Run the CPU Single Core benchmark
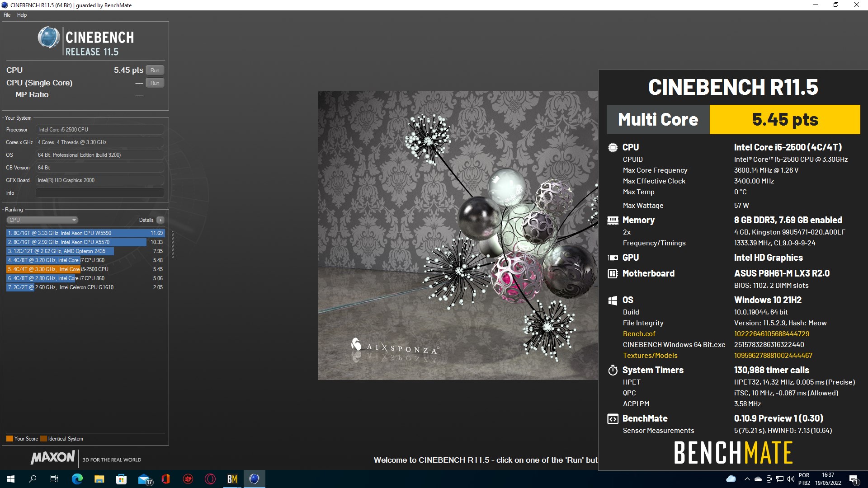Screen dimensions: 868x488 [155, 83]
